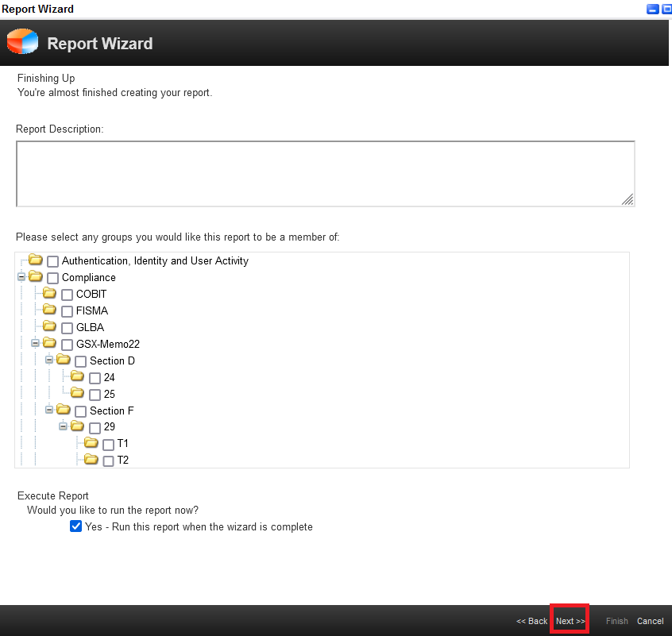Screen dimensions: 672x636
Task: Click the GSX-Memo22 folder icon
Action: (50, 343)
